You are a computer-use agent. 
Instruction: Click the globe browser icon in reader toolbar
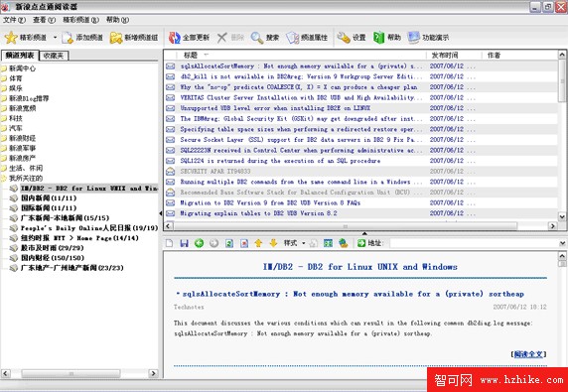point(343,243)
